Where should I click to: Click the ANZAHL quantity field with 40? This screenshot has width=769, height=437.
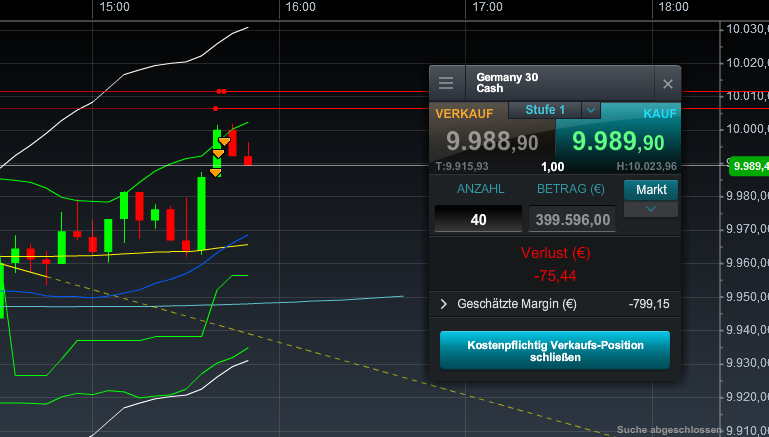pyautogui.click(x=478, y=219)
